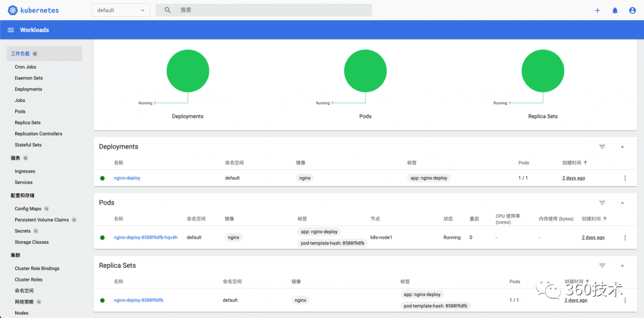Viewport: 644px width, 318px height.
Task: Open Storage Classes in sidebar
Action: tap(31, 242)
